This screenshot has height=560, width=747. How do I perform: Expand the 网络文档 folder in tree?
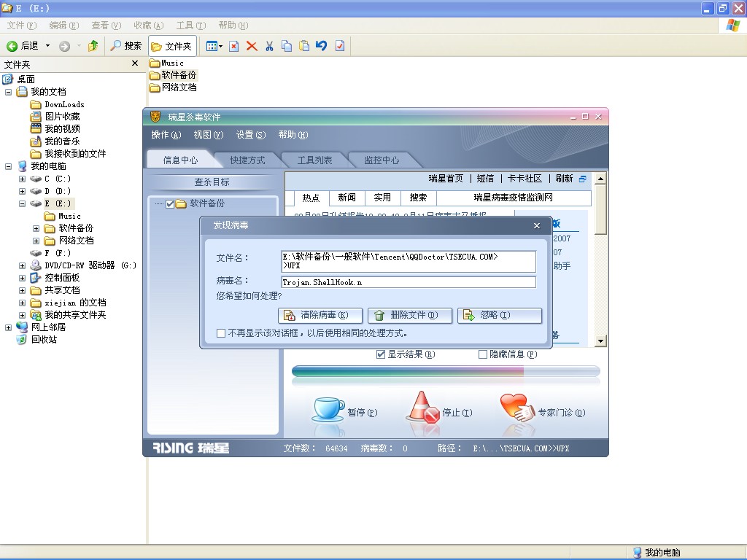(x=36, y=241)
